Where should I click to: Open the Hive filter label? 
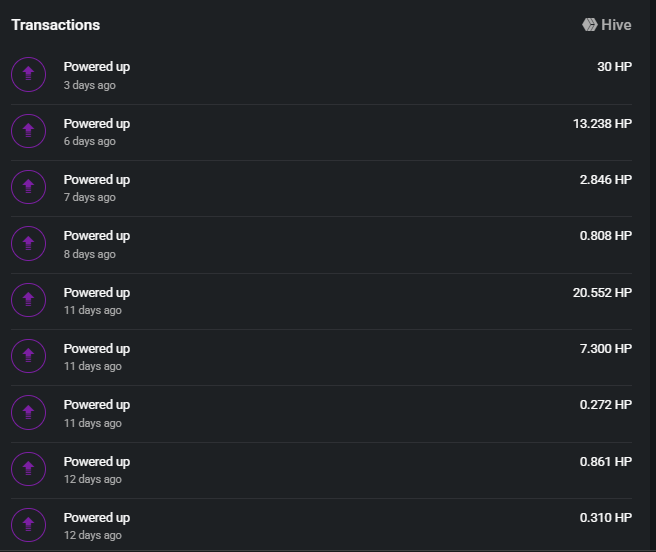pyautogui.click(x=616, y=25)
